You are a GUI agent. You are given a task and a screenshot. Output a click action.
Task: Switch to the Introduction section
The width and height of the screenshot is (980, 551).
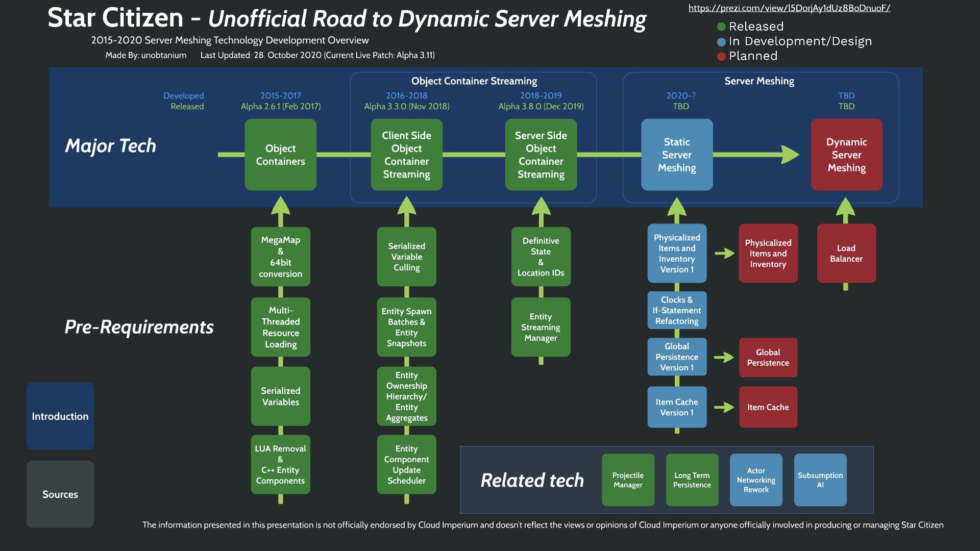click(x=60, y=416)
